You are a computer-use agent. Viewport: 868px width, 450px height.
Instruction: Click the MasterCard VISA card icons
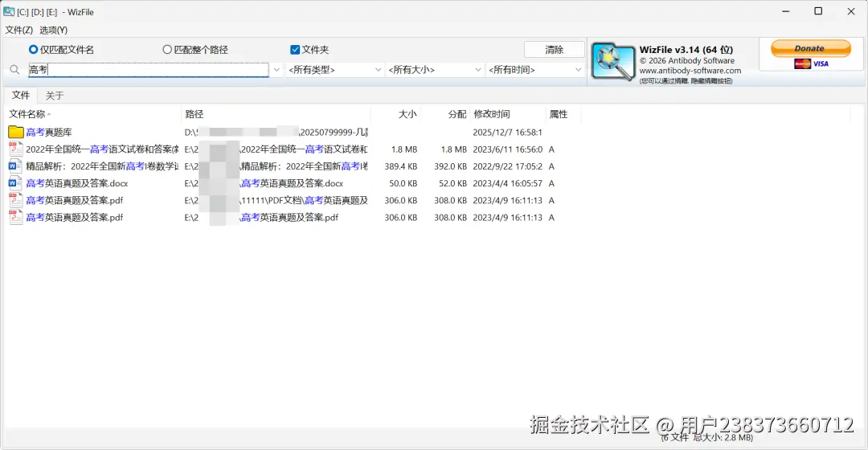[x=811, y=63]
